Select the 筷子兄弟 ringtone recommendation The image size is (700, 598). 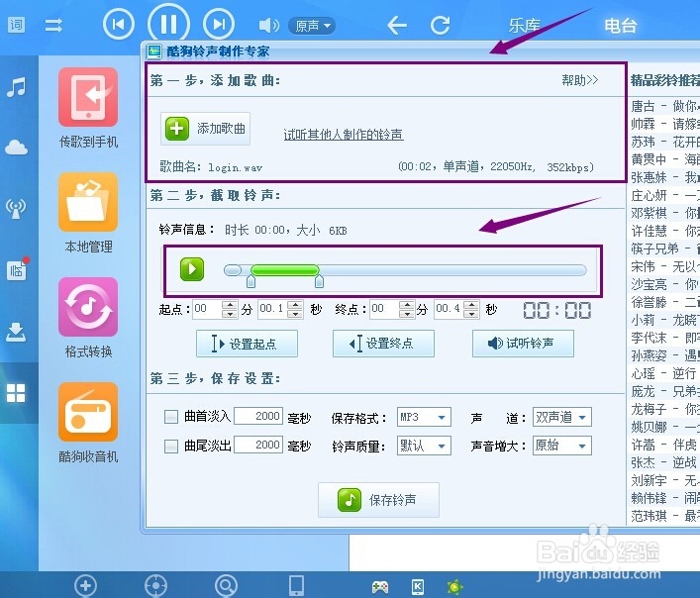click(x=665, y=249)
